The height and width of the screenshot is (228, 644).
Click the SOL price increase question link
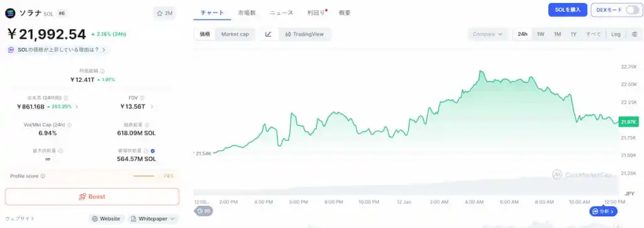[x=58, y=49]
